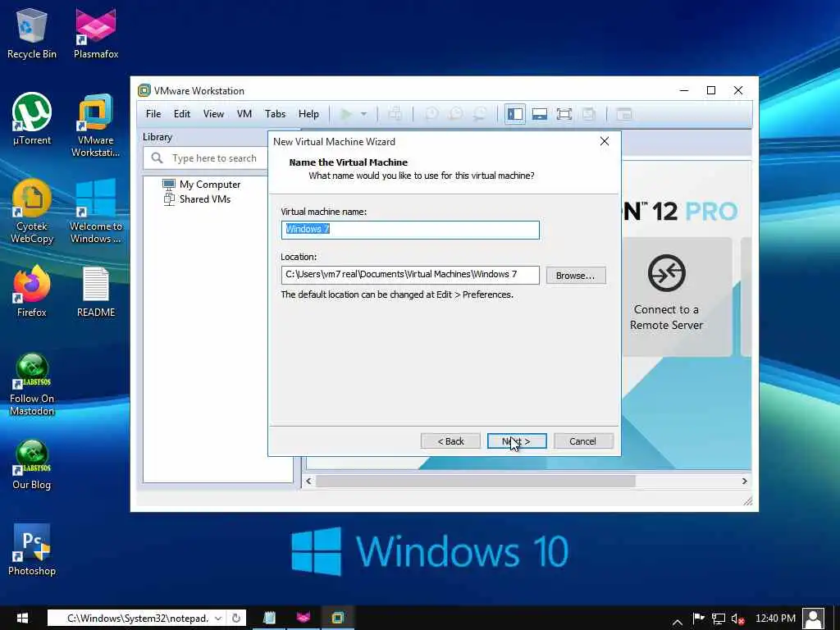Click the Back button in wizard

[450, 441]
